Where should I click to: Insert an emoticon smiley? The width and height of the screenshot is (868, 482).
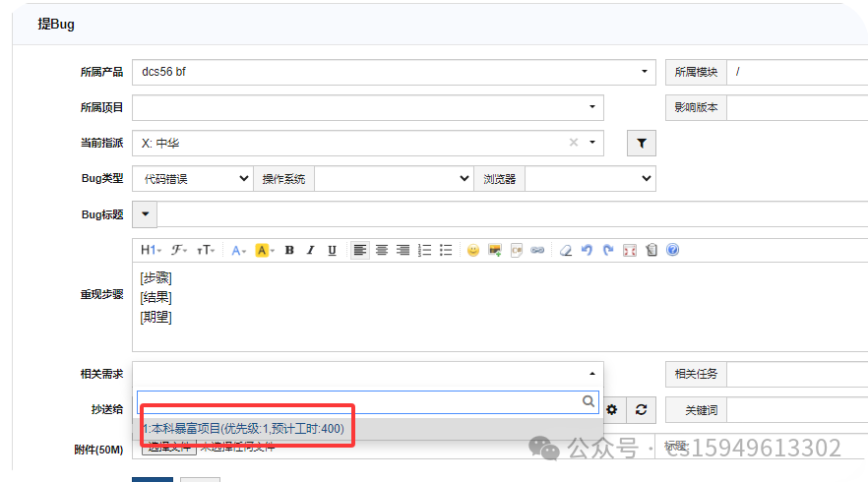point(473,250)
